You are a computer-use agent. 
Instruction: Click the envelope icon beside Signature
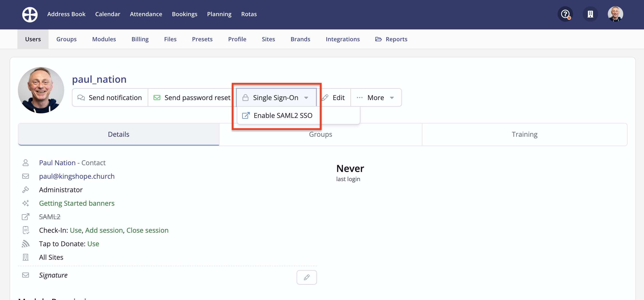[x=26, y=275]
